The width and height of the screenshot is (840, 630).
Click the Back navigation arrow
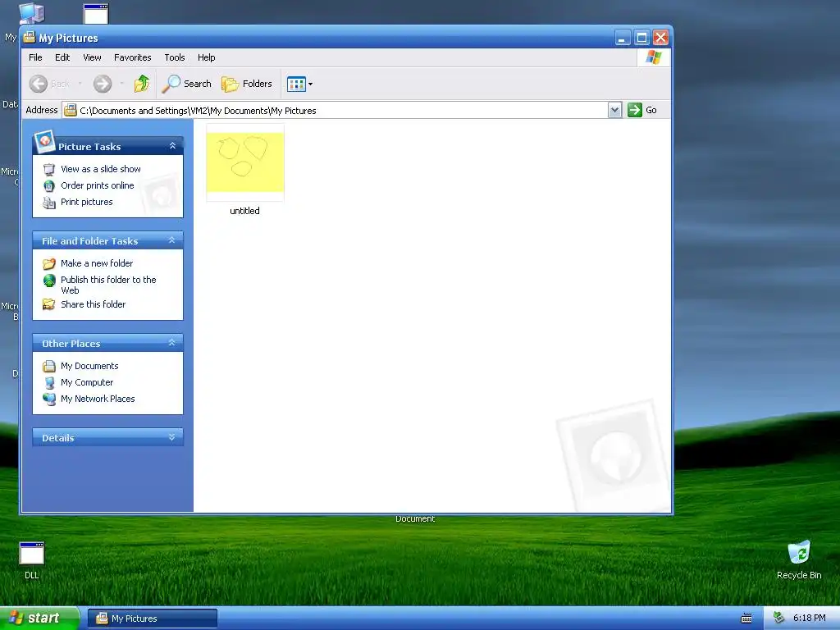pyautogui.click(x=38, y=84)
